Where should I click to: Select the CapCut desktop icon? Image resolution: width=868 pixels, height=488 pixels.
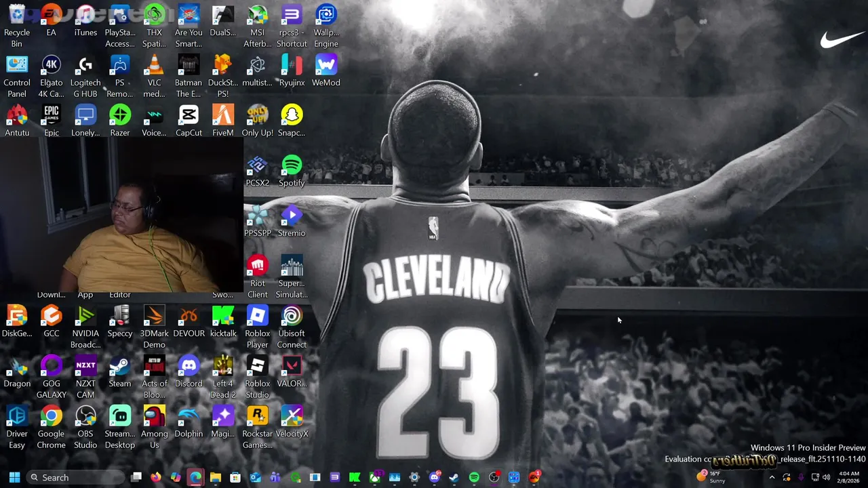coord(189,121)
